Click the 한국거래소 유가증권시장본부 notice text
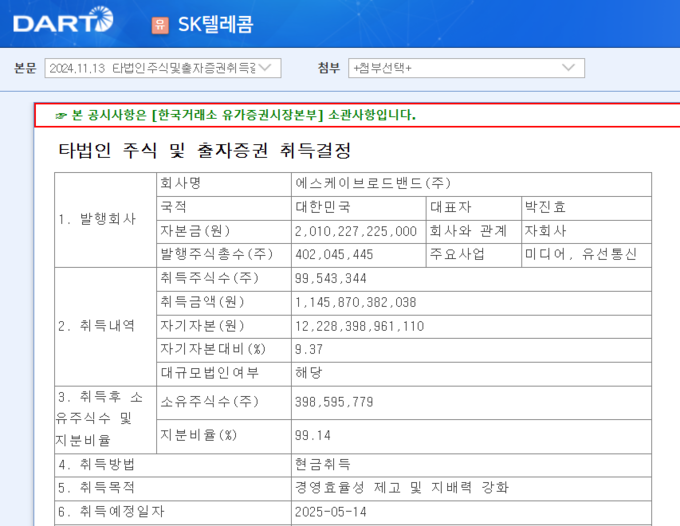 pos(240,115)
